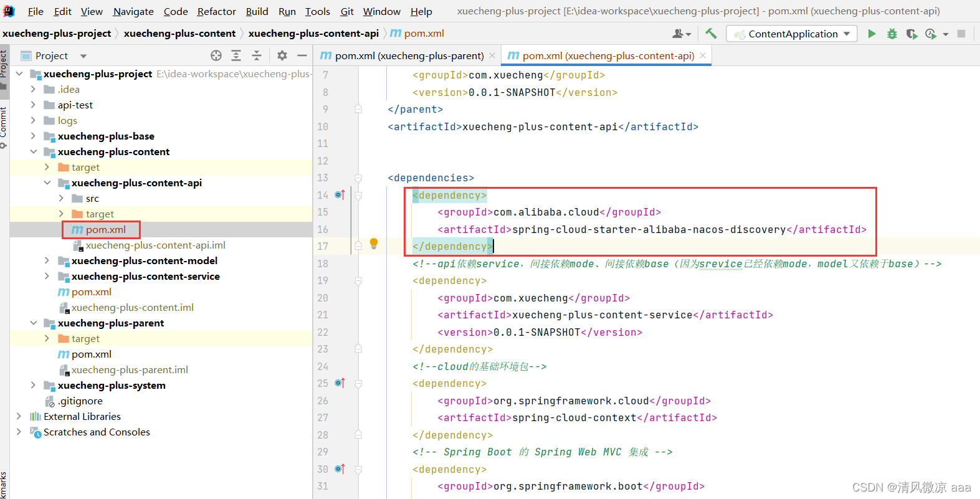980x499 pixels.
Task: Click gutter override marker on line 25
Action: pyautogui.click(x=340, y=383)
